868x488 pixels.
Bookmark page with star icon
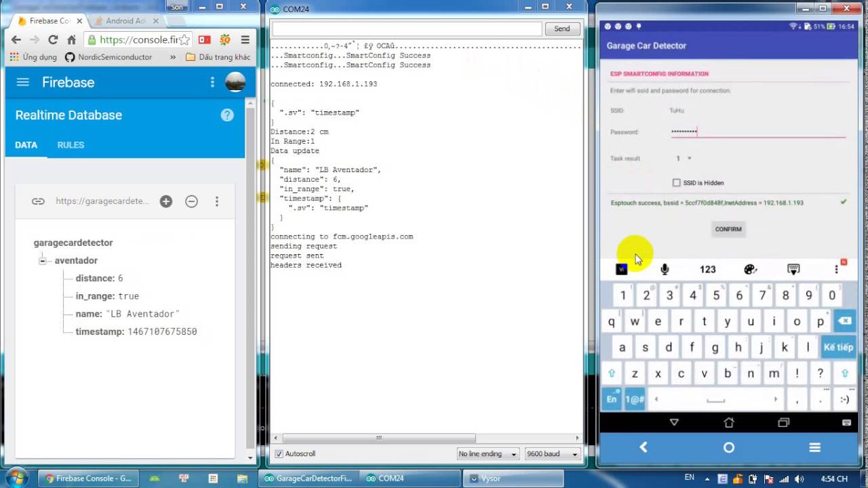(x=186, y=40)
